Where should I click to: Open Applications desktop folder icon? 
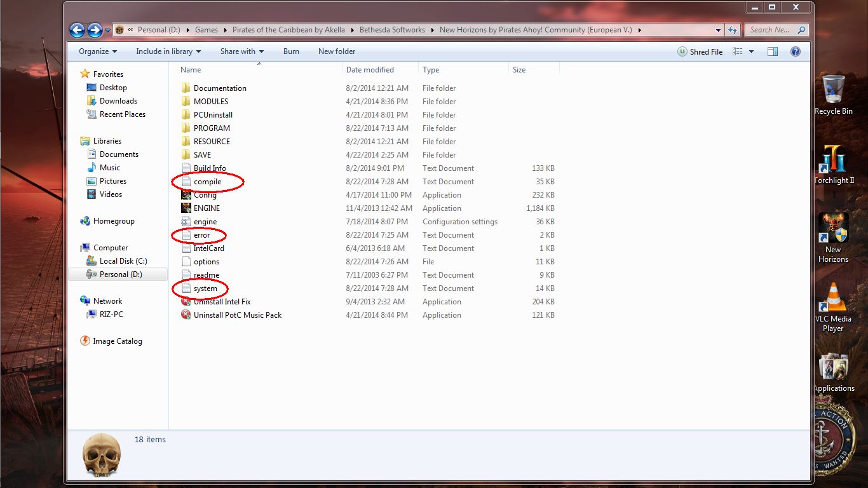point(834,367)
